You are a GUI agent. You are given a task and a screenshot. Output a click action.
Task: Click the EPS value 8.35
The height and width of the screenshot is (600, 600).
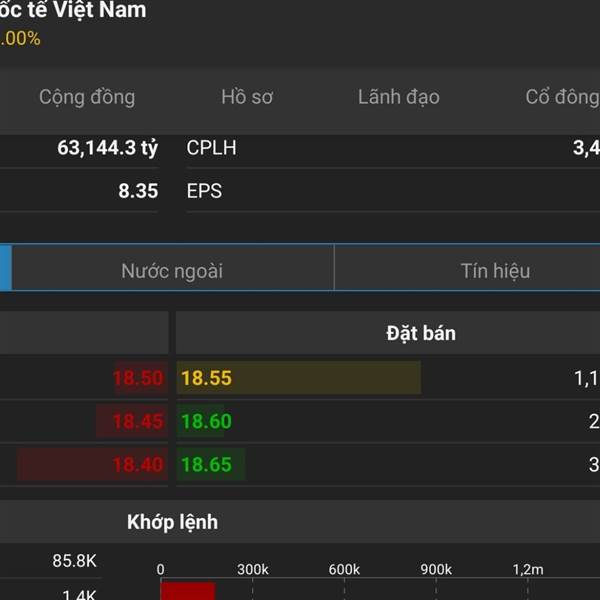click(x=138, y=191)
